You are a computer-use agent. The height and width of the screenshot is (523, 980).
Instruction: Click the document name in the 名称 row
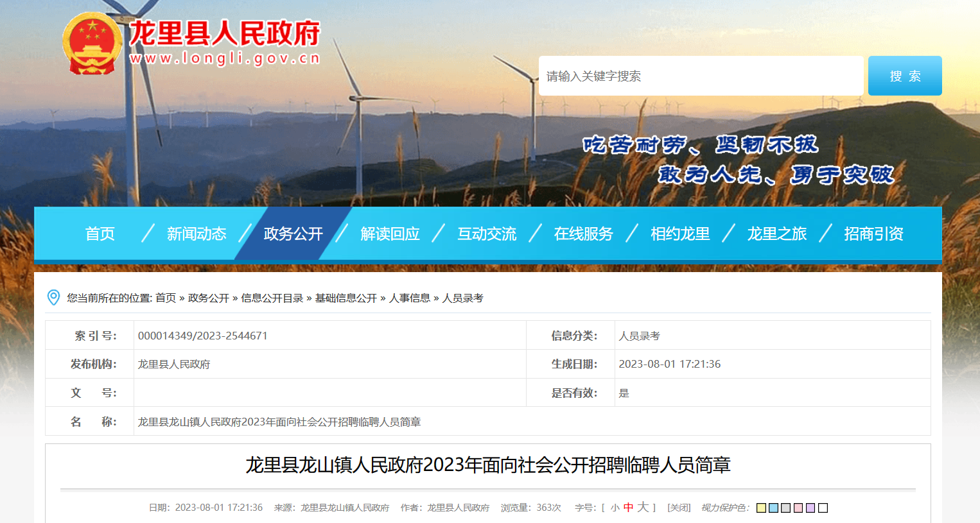point(279,422)
